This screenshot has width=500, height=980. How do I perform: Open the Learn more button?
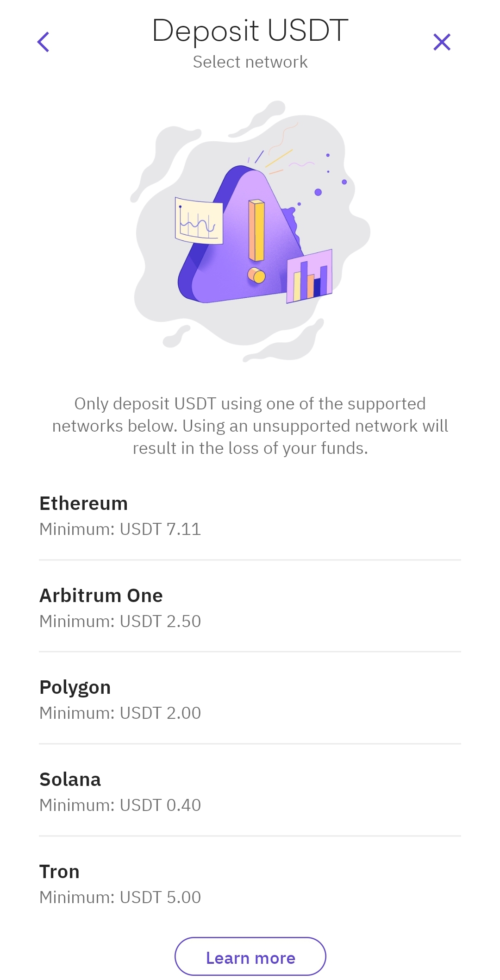pyautogui.click(x=250, y=957)
